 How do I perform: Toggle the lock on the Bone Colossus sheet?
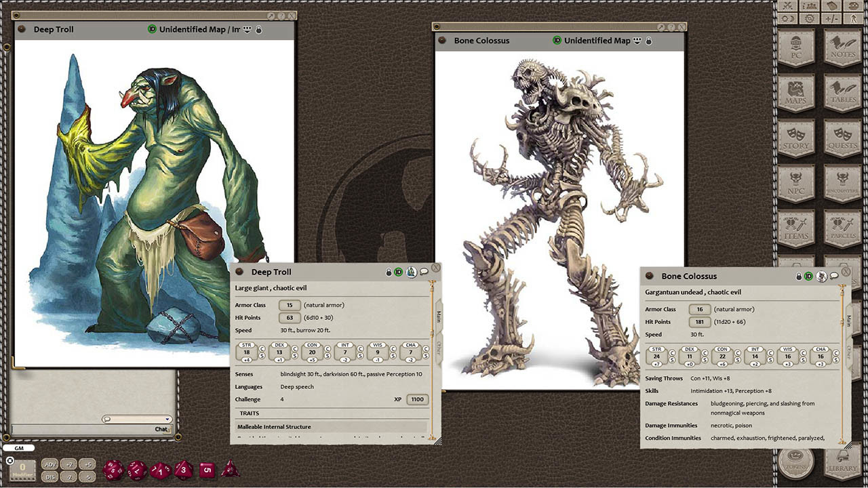[799, 277]
